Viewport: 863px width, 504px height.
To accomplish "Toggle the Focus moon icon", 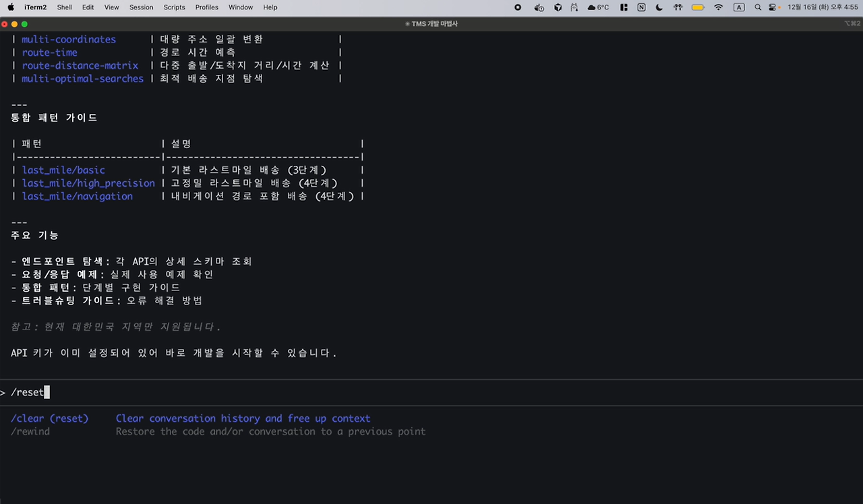I will point(659,7).
